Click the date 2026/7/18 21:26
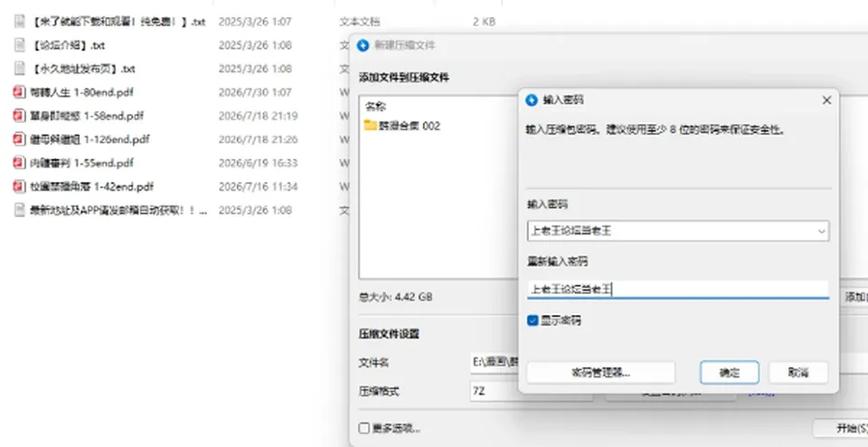The width and height of the screenshot is (868, 447). tap(258, 139)
